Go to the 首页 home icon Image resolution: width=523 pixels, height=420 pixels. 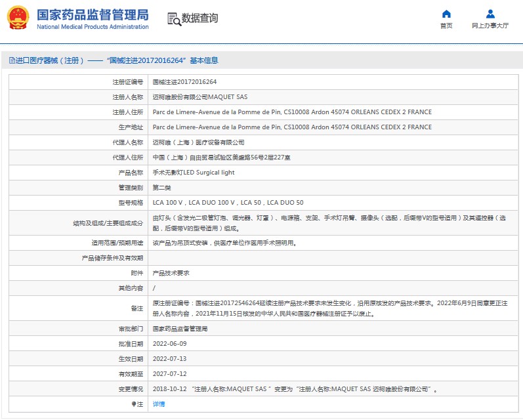(x=446, y=14)
